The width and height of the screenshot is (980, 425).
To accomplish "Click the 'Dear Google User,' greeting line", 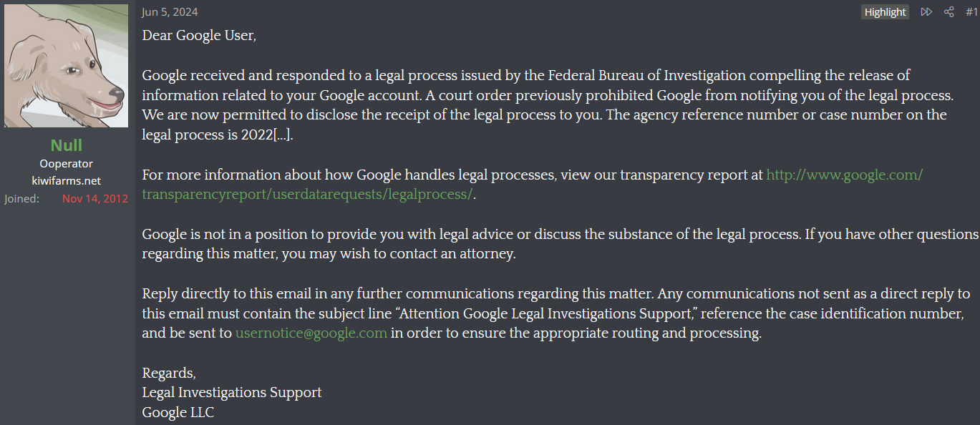I will pyautogui.click(x=199, y=35).
